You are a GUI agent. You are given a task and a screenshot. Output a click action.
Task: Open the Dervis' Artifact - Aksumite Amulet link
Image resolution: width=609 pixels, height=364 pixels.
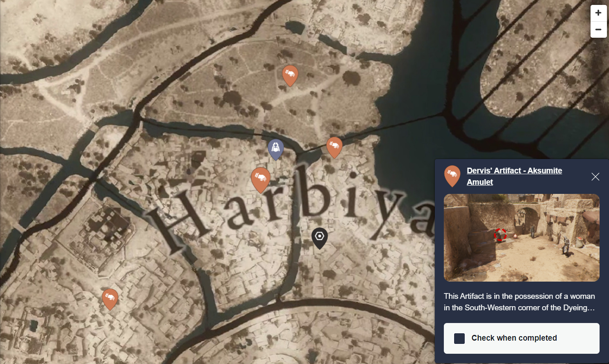(x=514, y=176)
